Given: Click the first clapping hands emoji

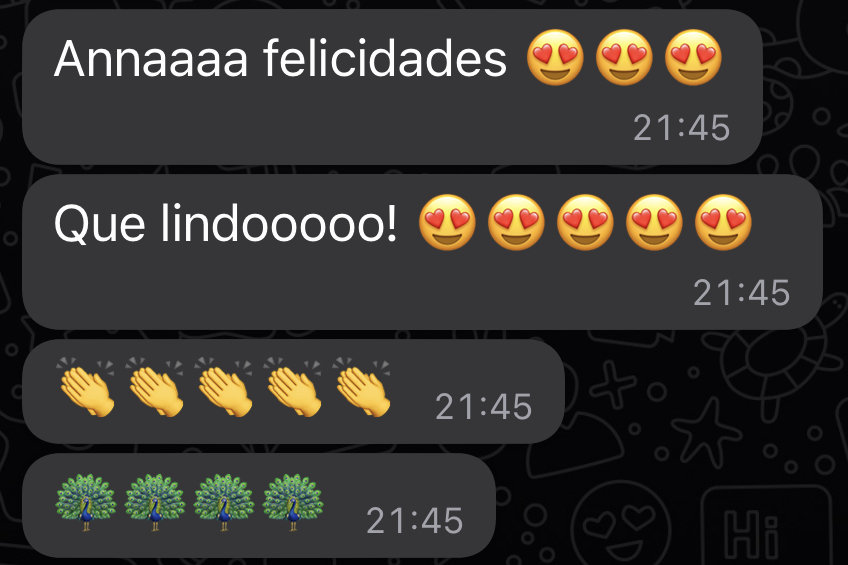Looking at the screenshot, I should tap(86, 387).
